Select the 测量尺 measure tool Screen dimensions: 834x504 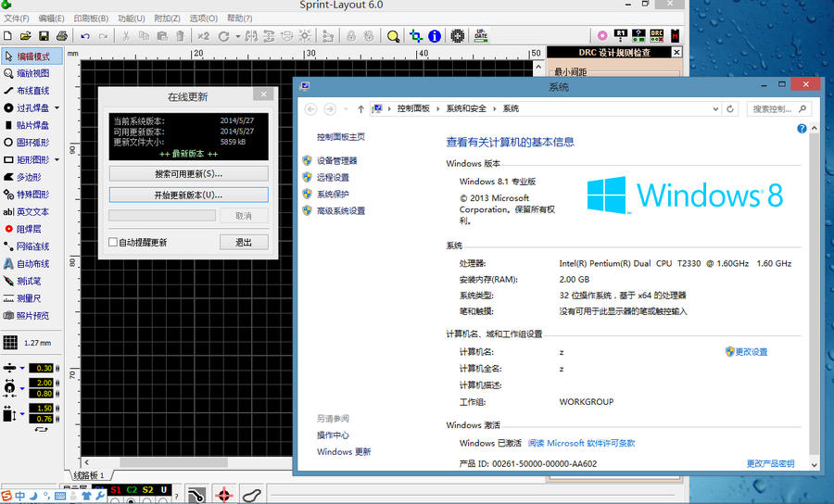(27, 298)
